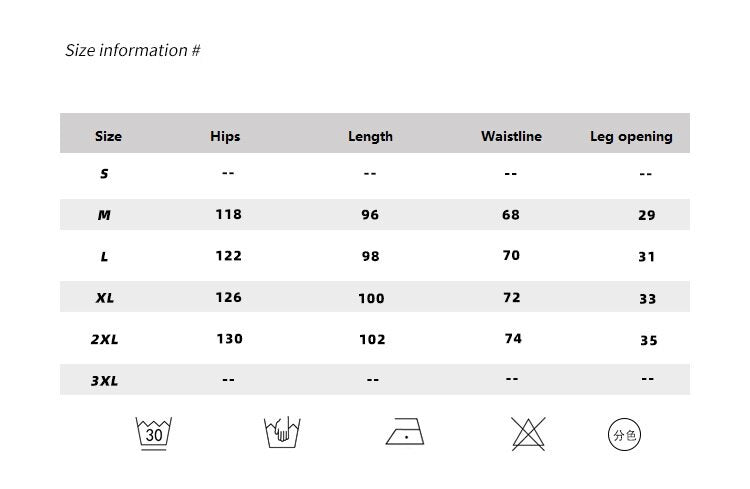Select the Leg opening column header

[x=631, y=137]
